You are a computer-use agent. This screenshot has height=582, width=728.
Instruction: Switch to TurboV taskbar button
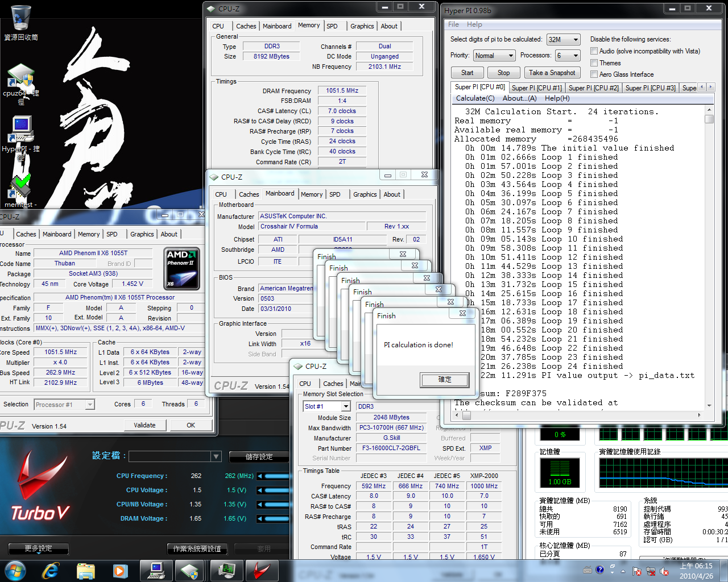coord(262,571)
